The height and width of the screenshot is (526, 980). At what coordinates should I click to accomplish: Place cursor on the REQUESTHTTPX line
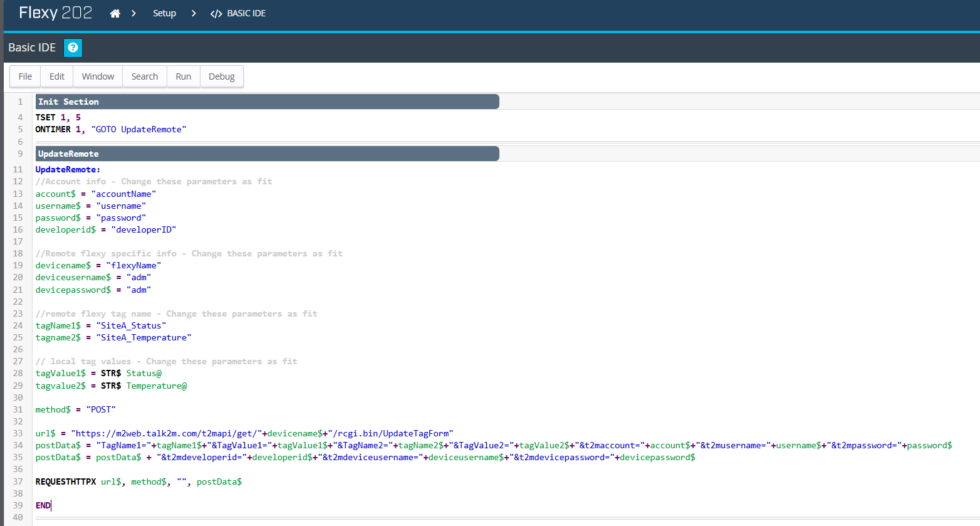click(x=138, y=481)
